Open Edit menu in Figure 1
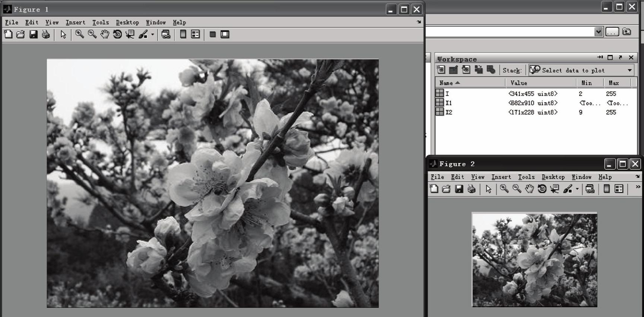 (x=32, y=22)
